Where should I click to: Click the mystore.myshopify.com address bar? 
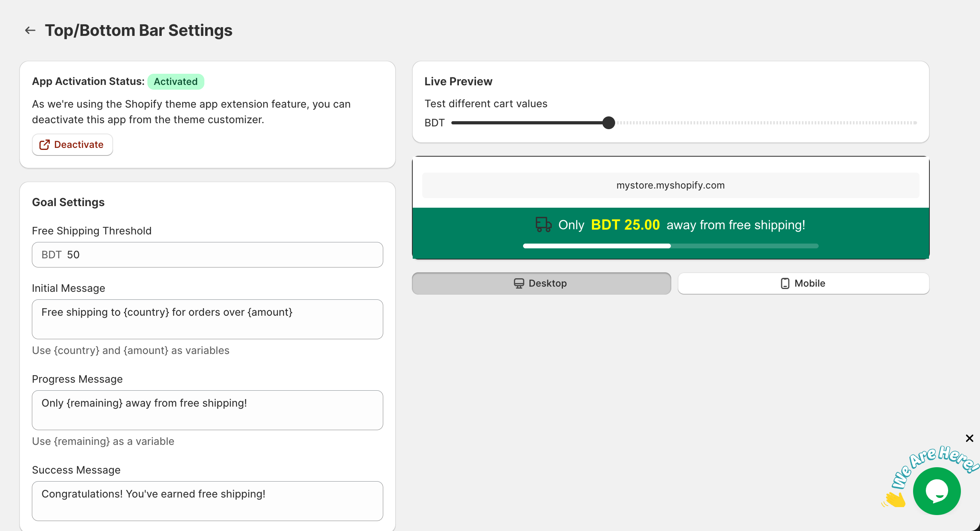(670, 185)
